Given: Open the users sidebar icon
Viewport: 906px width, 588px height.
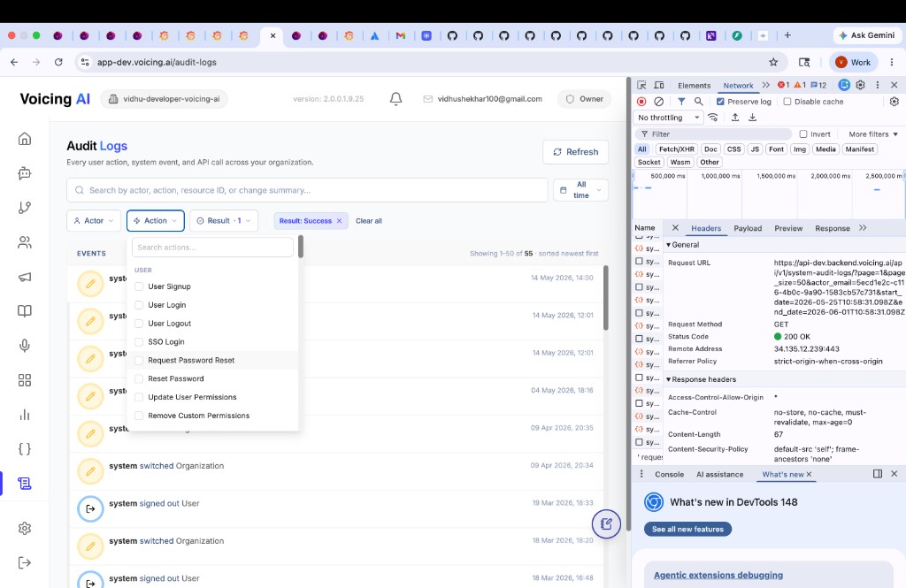Looking at the screenshot, I should (24, 242).
